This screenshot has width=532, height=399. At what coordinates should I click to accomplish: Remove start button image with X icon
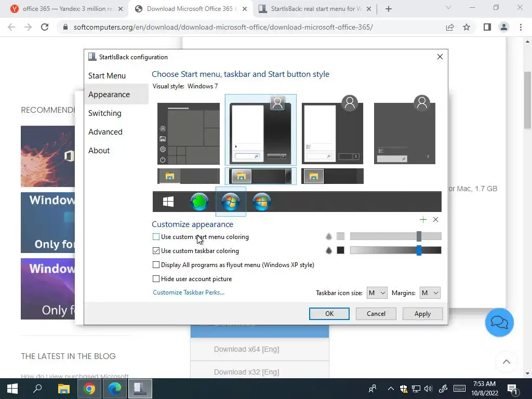436,220
